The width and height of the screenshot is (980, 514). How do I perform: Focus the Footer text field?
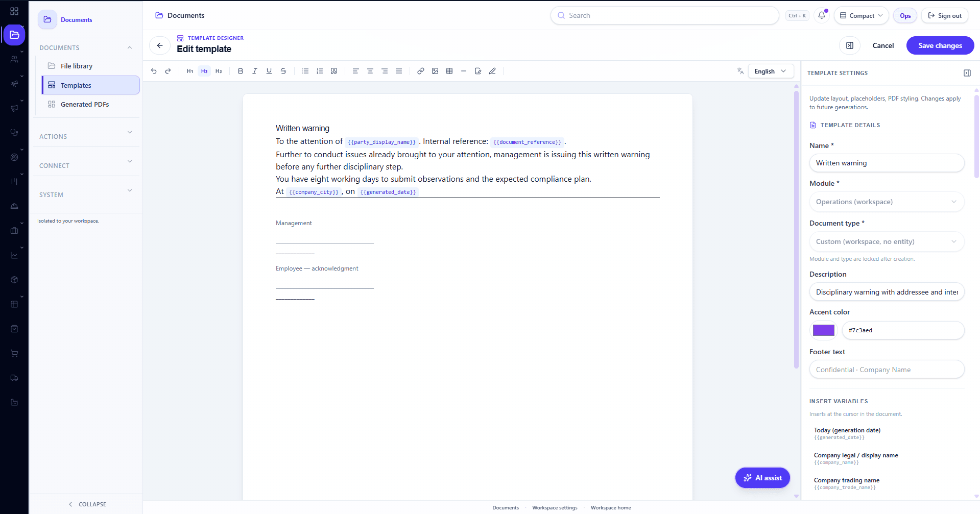point(887,370)
